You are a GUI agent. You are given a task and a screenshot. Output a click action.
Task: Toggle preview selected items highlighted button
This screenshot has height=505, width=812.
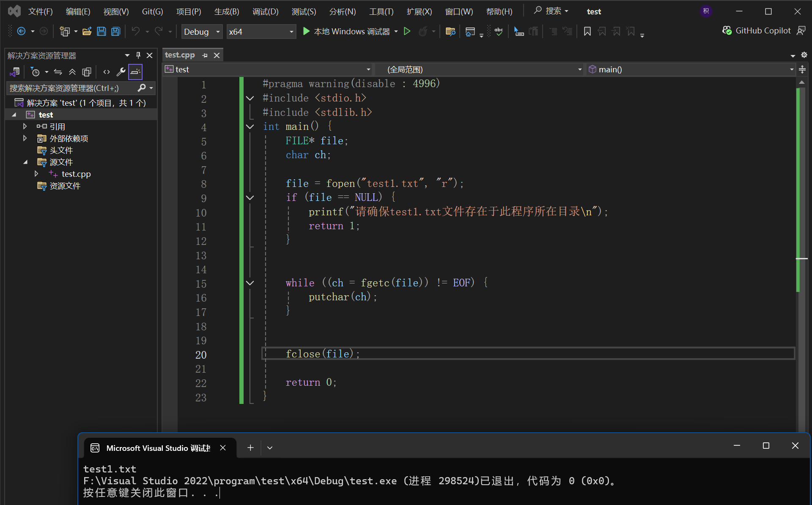click(135, 72)
